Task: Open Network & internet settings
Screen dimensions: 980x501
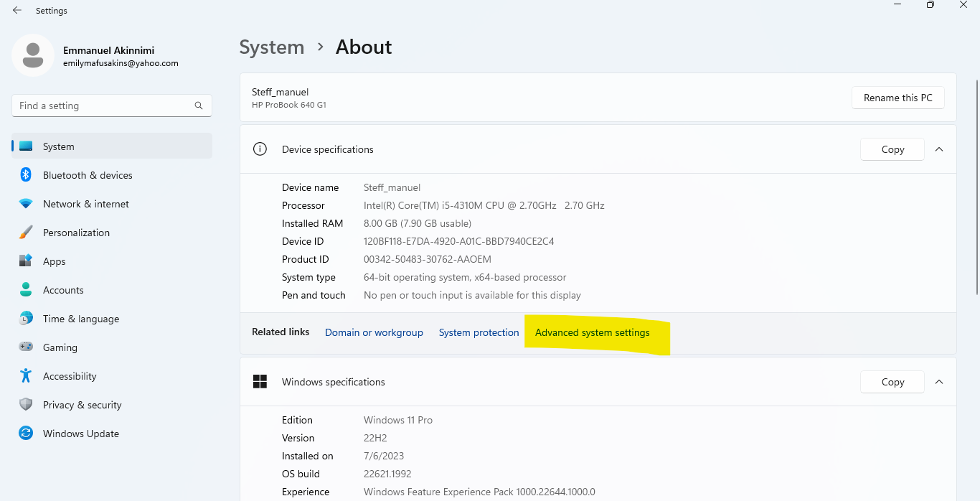Action: (x=112, y=204)
